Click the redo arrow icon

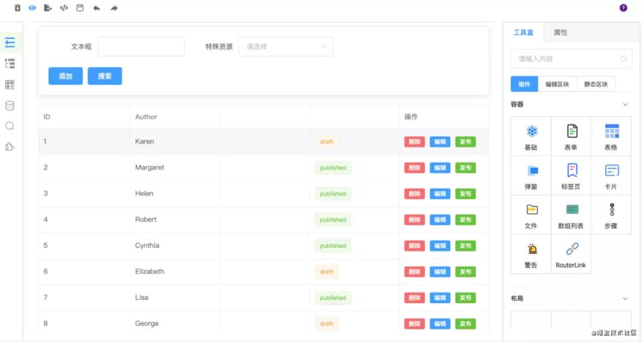coord(114,8)
